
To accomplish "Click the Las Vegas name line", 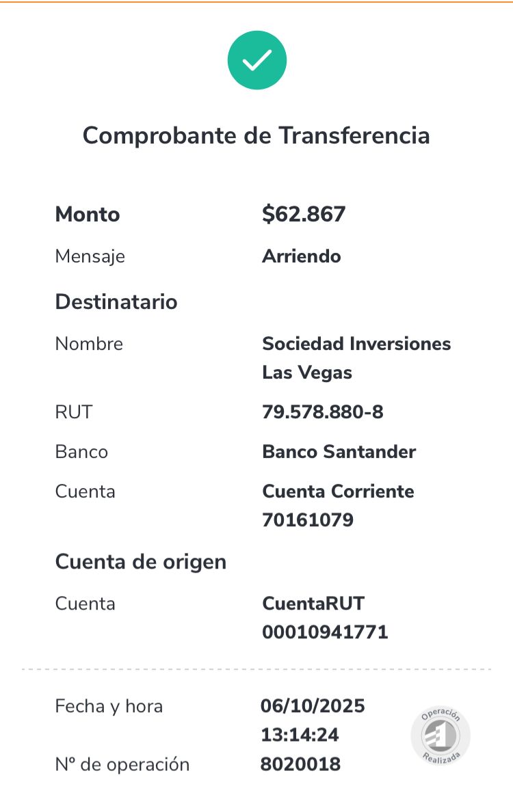I will point(307,373).
